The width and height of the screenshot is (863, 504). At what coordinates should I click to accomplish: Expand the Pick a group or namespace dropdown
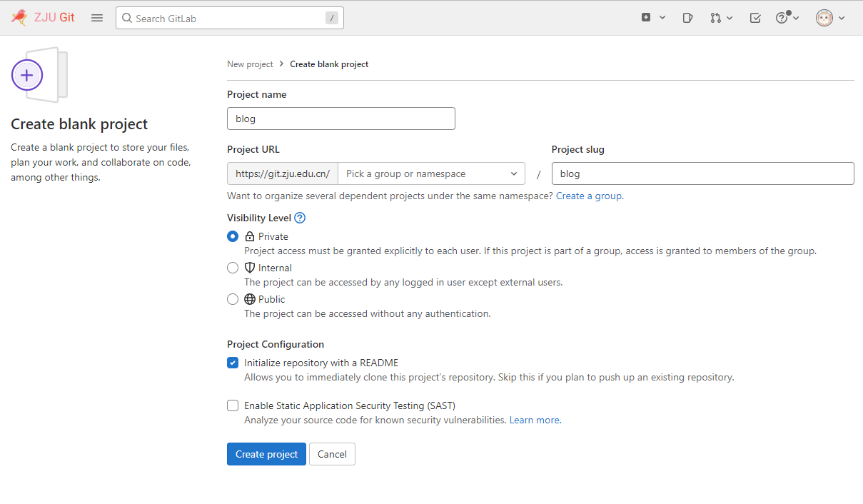[x=431, y=173]
